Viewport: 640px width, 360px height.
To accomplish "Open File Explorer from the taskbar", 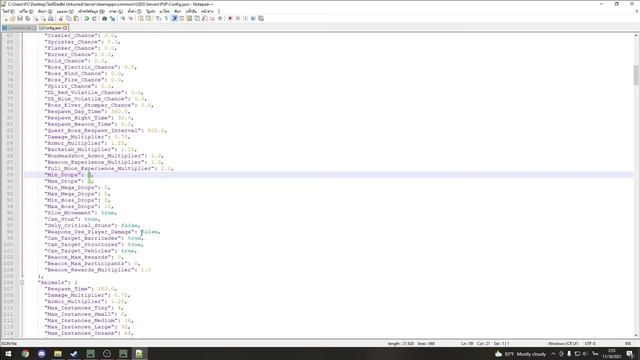I will 58,354.
